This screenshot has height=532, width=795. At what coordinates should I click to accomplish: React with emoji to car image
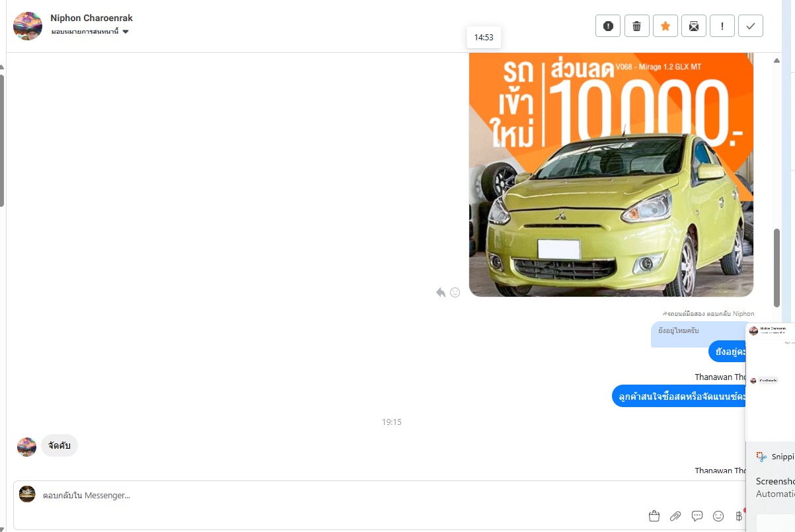(x=455, y=292)
